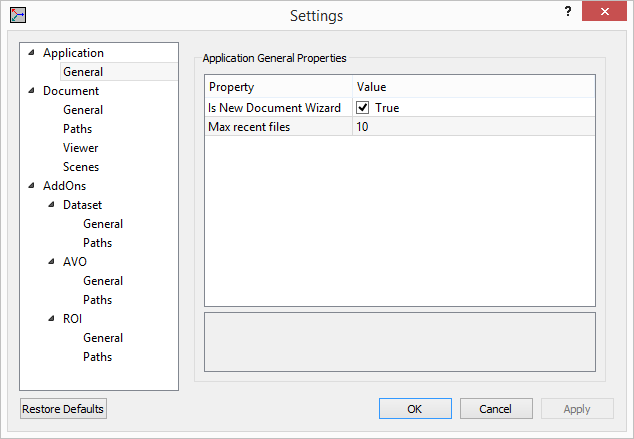Click the Help question mark button

pos(567,12)
